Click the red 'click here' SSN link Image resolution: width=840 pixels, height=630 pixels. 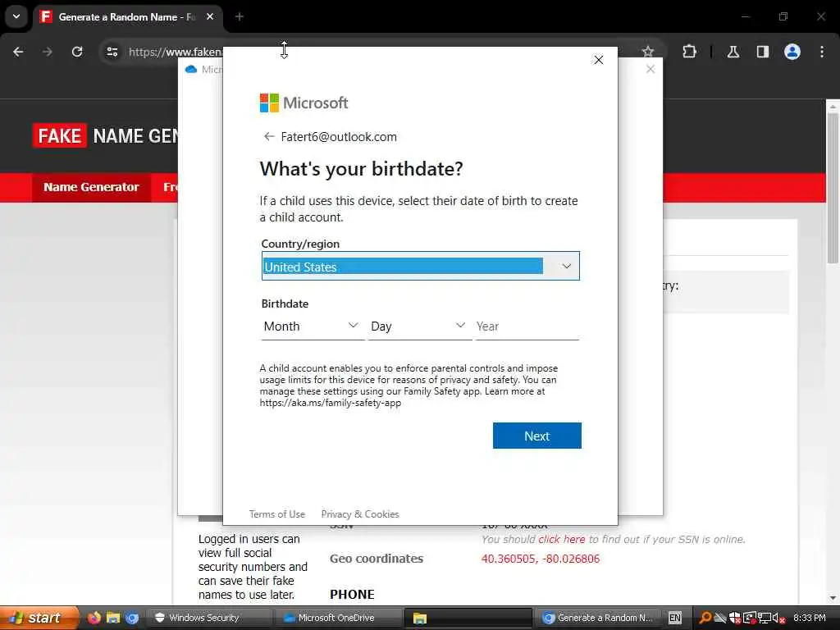point(561,540)
